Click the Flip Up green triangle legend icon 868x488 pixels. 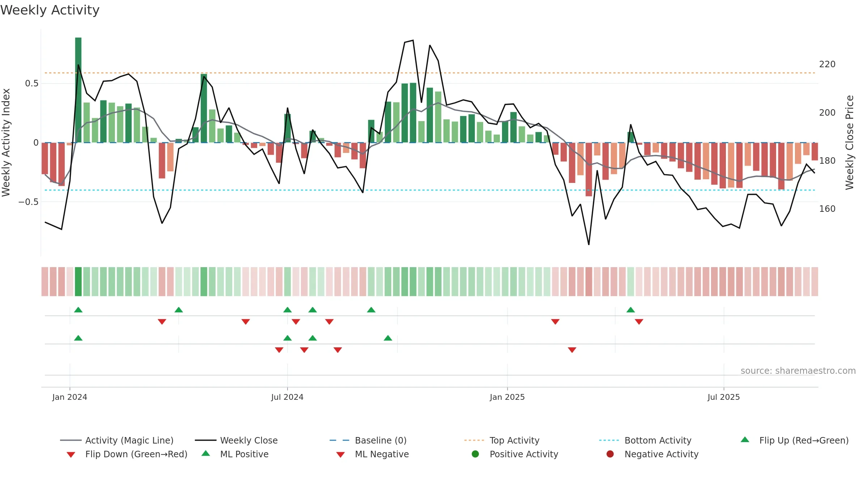(x=745, y=440)
